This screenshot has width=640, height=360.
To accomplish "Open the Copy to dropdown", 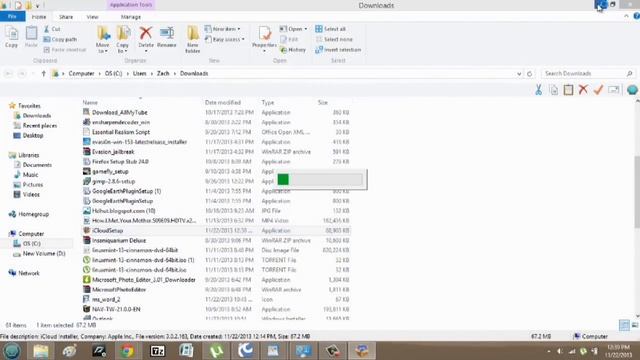I will 123,40.
